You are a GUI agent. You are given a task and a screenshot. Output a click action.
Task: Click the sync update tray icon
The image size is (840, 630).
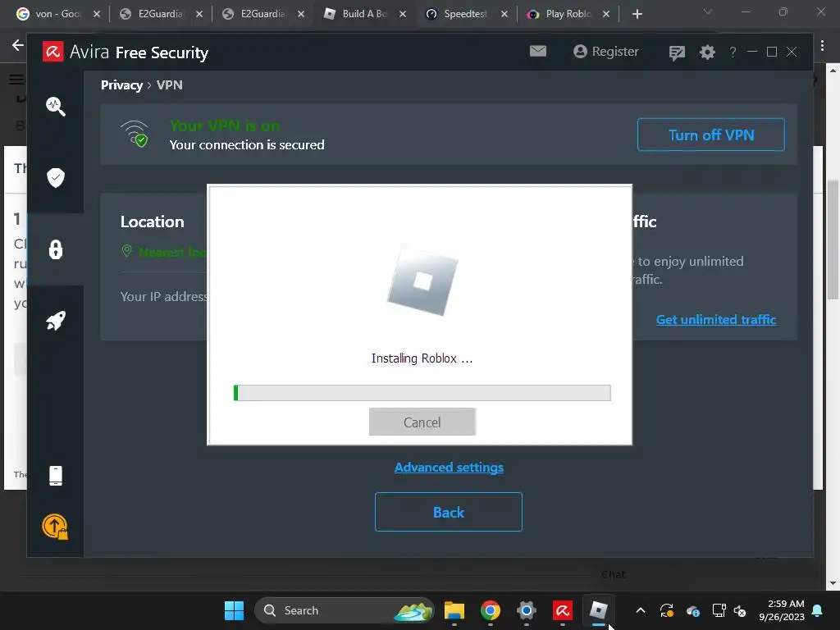coord(666,610)
